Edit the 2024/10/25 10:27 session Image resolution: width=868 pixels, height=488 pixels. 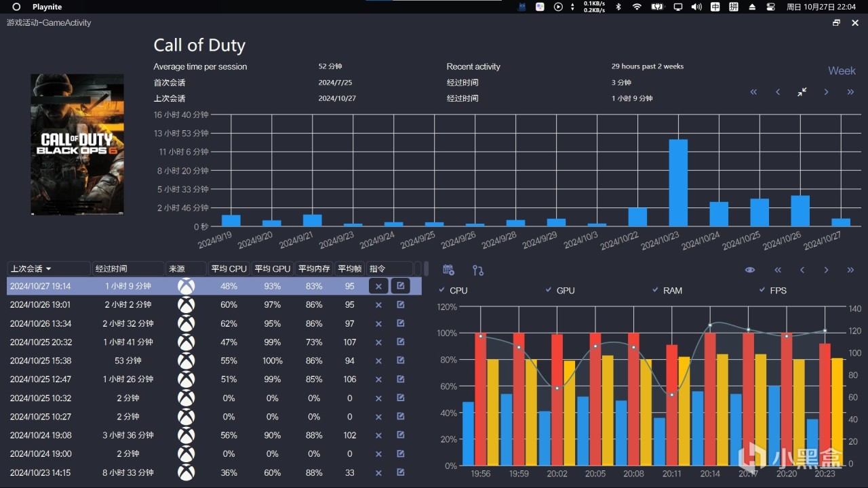[x=400, y=417]
